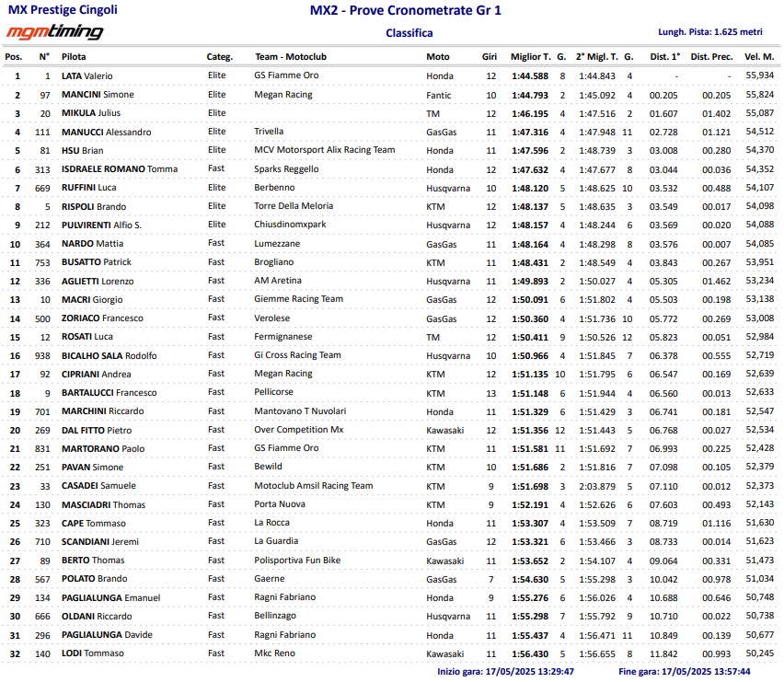Select the MCV Motorsport Alix Racing Team entry
The width and height of the screenshot is (784, 682).
point(324,150)
